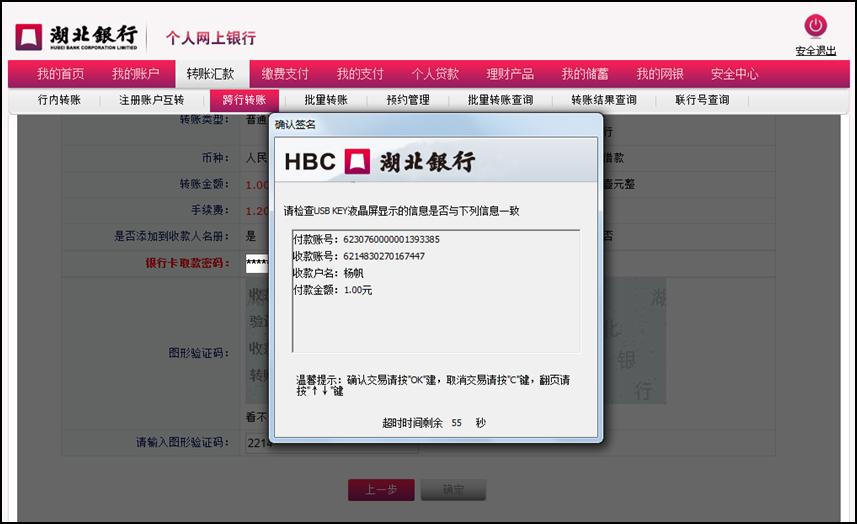The image size is (857, 524).
Task: Open the 我的首页 menu tab
Action: click(x=60, y=74)
